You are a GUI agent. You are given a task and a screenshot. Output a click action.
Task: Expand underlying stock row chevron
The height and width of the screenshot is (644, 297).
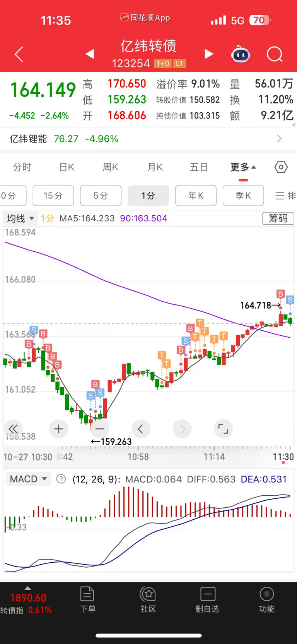tap(280, 139)
